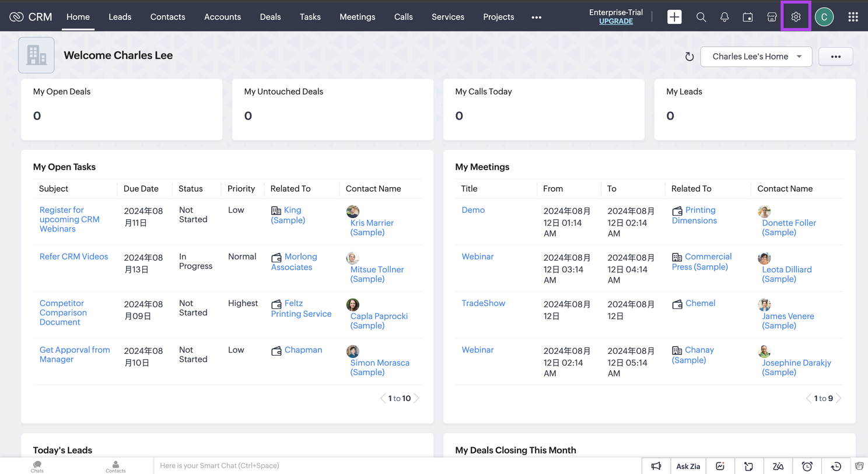The width and height of the screenshot is (868, 474).
Task: Open the Chats icon in bottom bar
Action: click(37, 466)
